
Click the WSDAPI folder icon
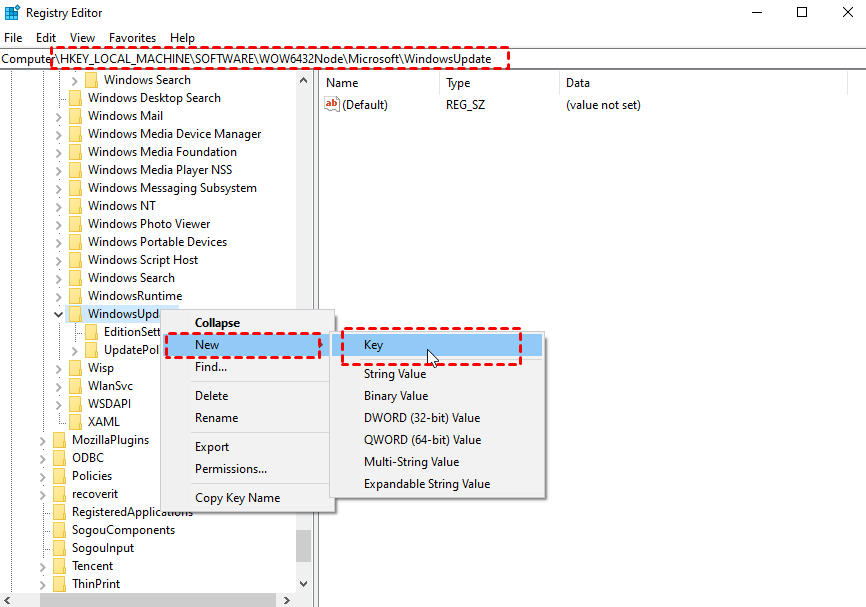click(x=75, y=404)
